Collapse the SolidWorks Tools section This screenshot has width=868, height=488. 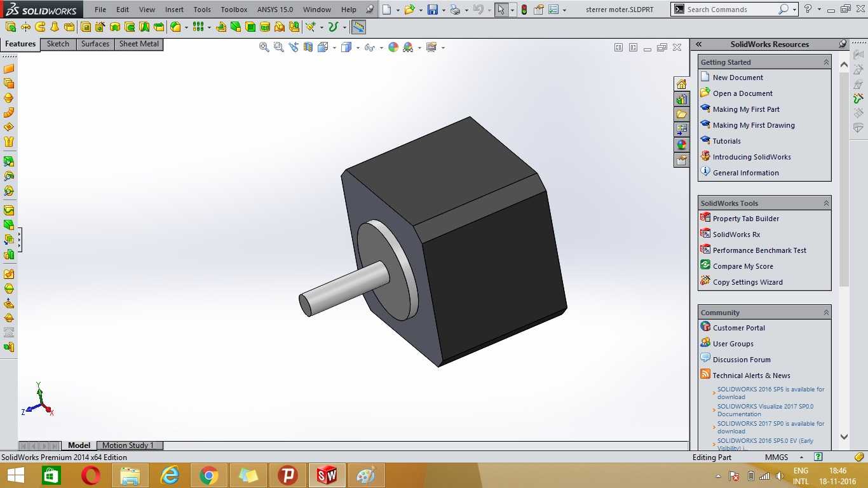[x=826, y=203]
